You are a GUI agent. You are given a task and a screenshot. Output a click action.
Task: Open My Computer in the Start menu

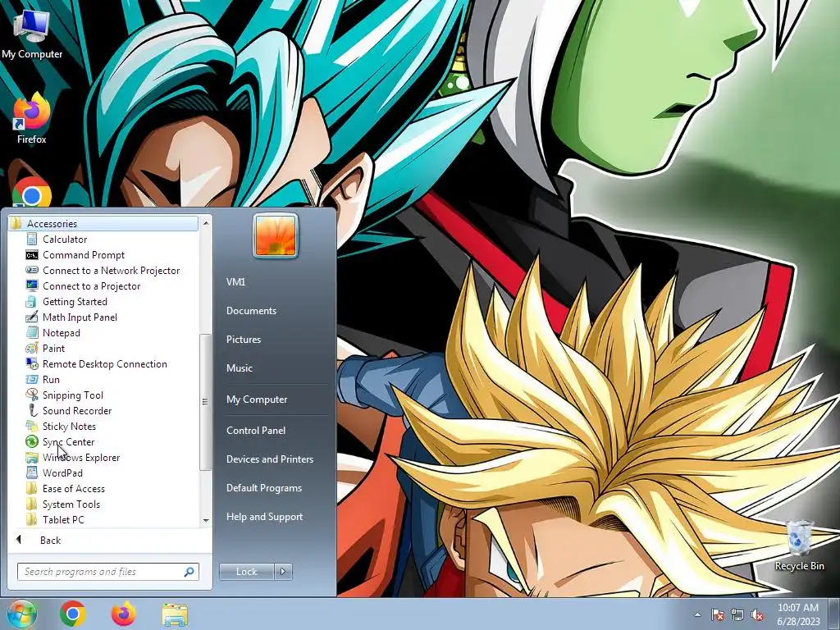point(257,399)
